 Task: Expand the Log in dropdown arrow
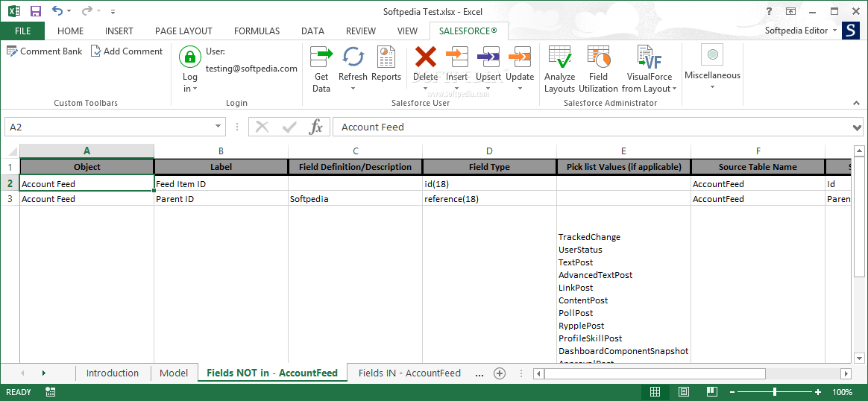[195, 89]
